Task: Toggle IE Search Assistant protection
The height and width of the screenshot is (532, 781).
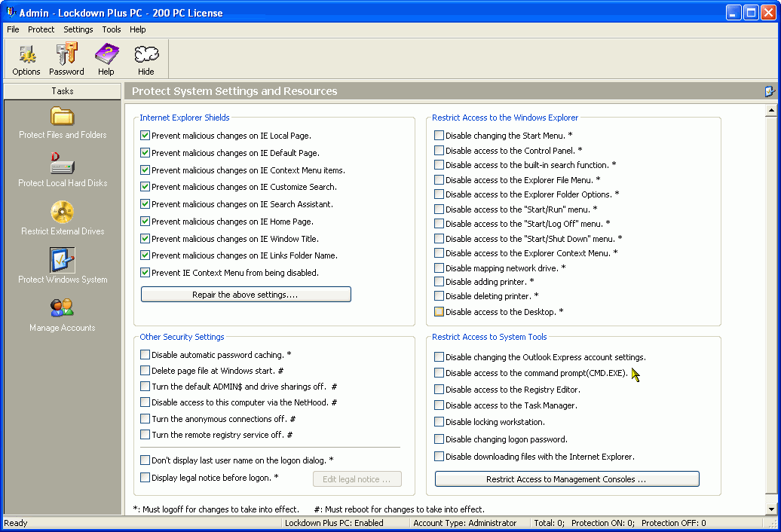Action: click(x=145, y=204)
